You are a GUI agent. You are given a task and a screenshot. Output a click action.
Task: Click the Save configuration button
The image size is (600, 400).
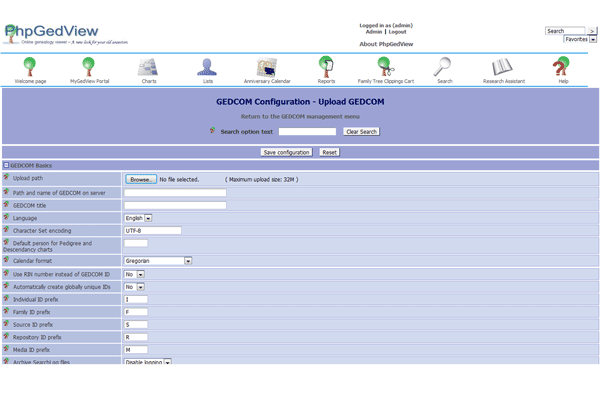click(286, 153)
